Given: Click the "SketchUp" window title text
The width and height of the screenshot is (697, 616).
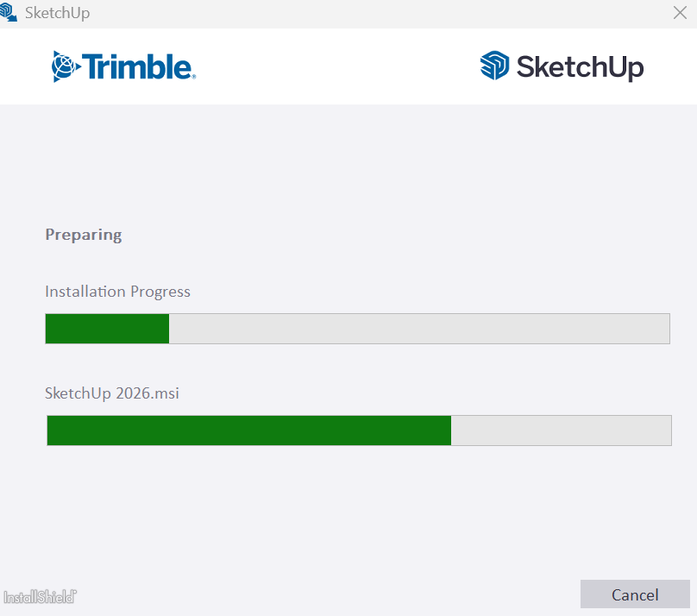Looking at the screenshot, I should [x=58, y=13].
